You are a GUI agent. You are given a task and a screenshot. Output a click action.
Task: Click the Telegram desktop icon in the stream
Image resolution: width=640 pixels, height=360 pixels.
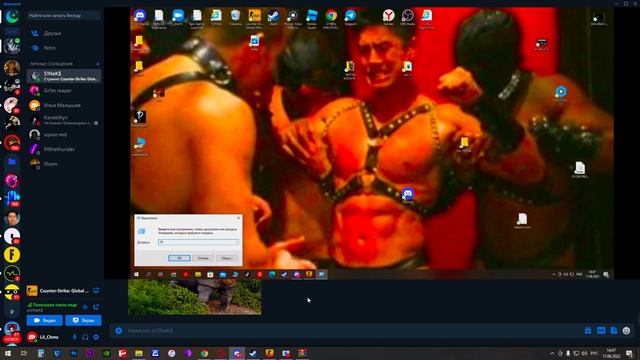[350, 17]
